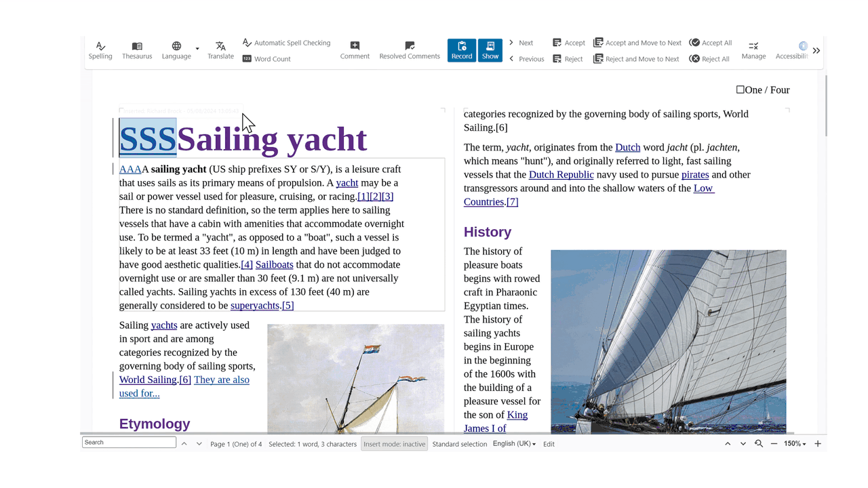Click the Dutch word link

coord(628,147)
